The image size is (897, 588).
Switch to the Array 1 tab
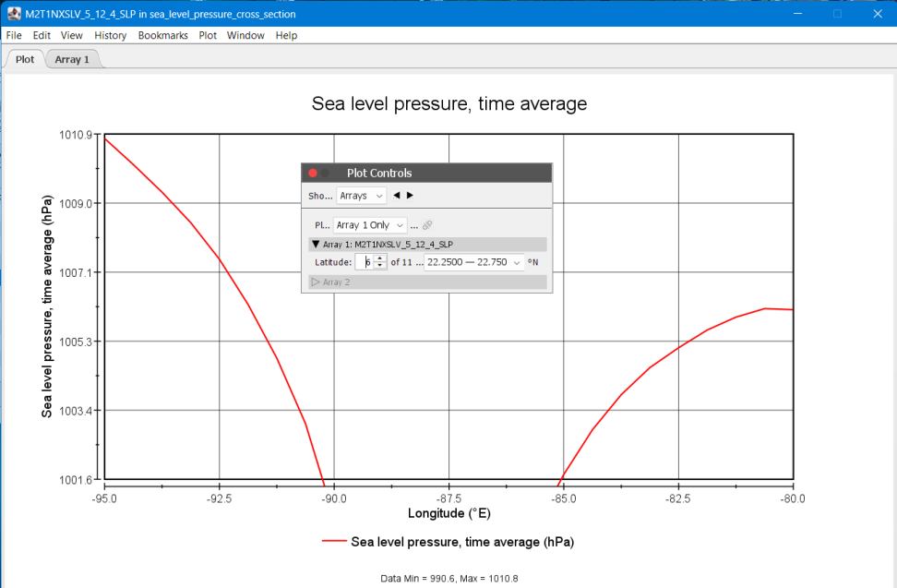click(72, 59)
